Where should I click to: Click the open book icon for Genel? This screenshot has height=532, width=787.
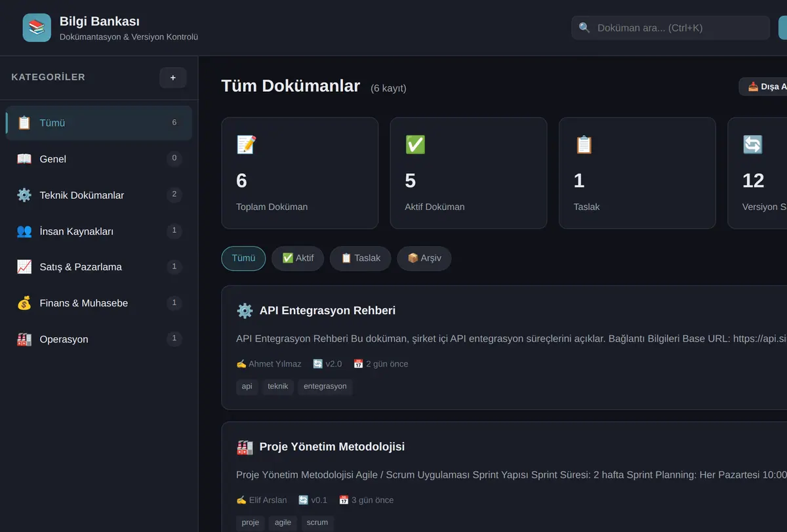click(24, 159)
